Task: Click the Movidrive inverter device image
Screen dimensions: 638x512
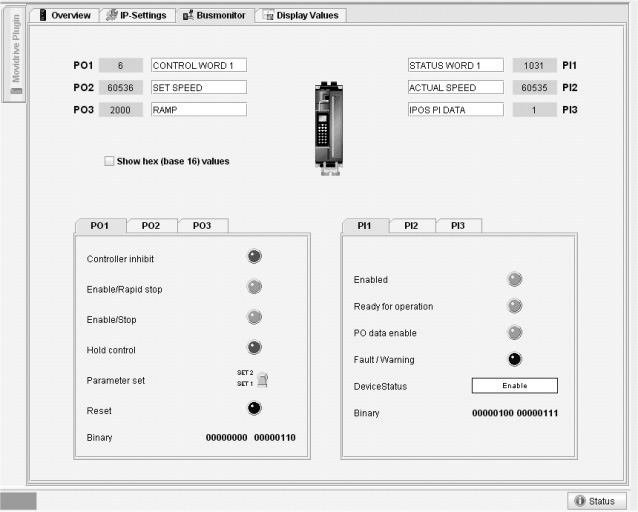Action: pyautogui.click(x=329, y=128)
